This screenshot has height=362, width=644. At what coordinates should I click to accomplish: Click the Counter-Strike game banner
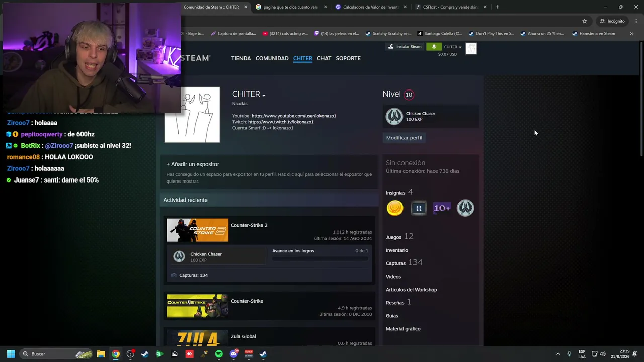[x=197, y=306]
